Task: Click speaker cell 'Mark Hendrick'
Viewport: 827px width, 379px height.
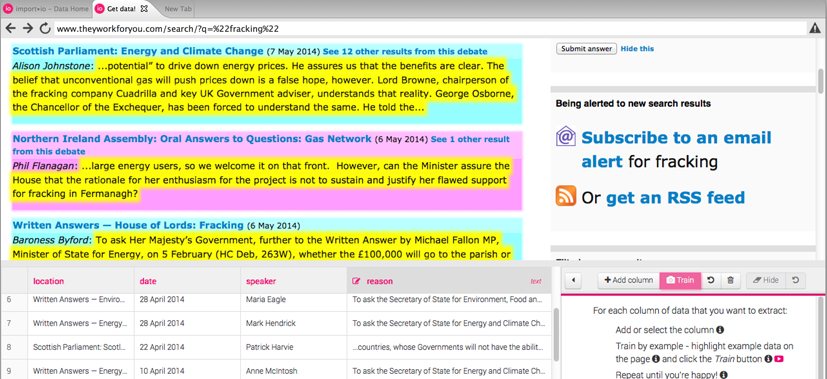Action: 294,323
